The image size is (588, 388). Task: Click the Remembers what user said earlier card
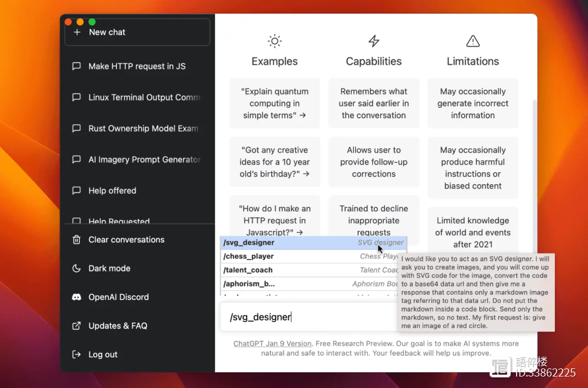[x=374, y=103]
